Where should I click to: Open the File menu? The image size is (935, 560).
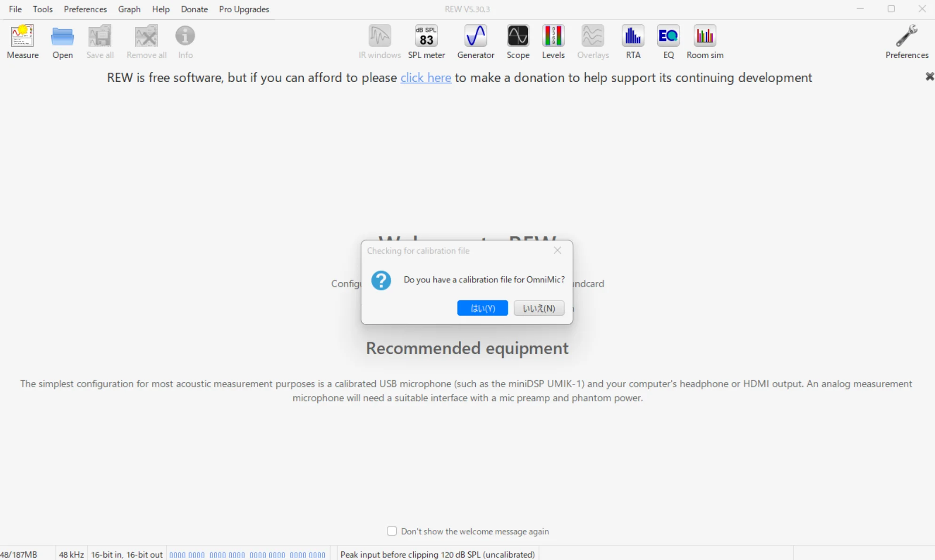(x=15, y=9)
